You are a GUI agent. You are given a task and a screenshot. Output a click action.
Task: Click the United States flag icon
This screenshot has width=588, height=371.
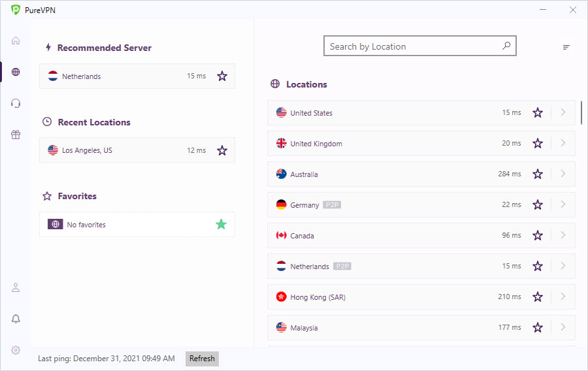pyautogui.click(x=281, y=112)
